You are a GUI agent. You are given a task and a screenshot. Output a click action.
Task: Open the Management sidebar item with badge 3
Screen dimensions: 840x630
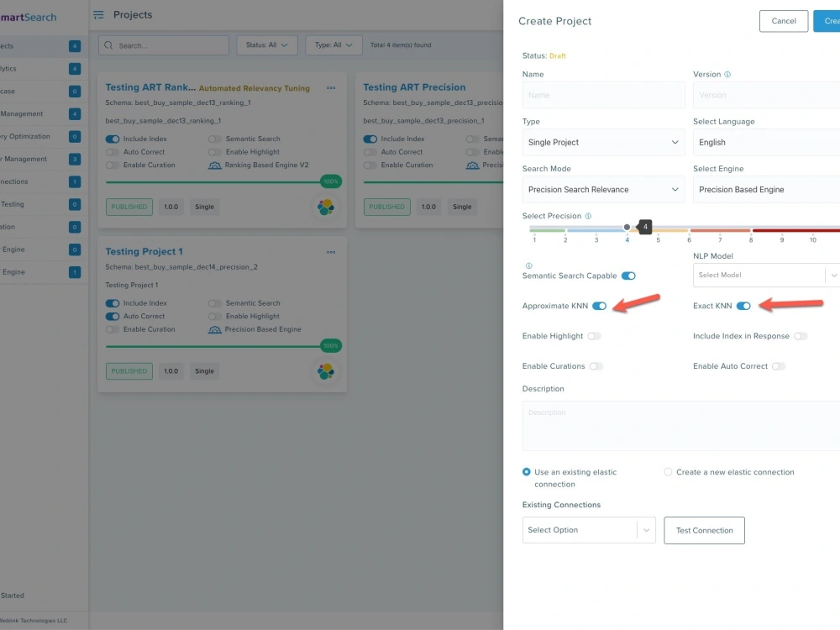(x=43, y=159)
